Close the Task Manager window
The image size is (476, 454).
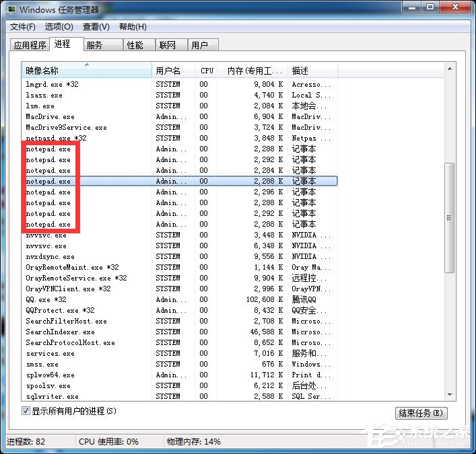coord(455,7)
